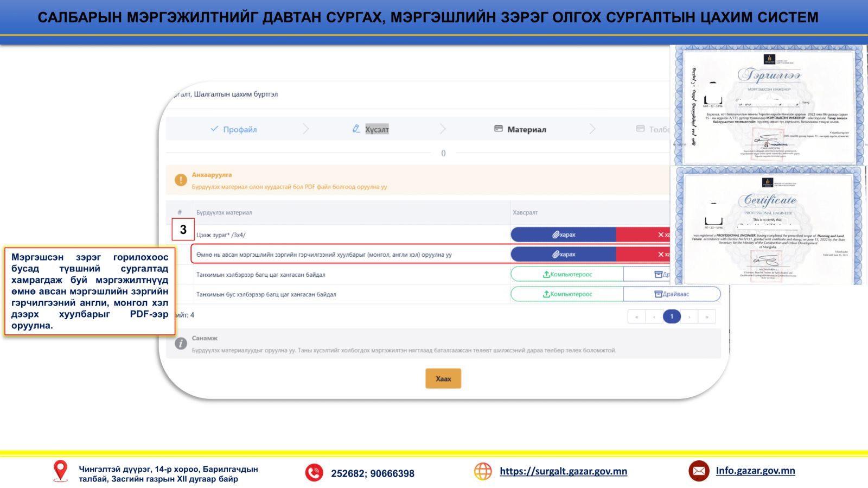Click the orange warning icon beside Анхааруулга
The width and height of the screenshot is (868, 488).
(181, 180)
